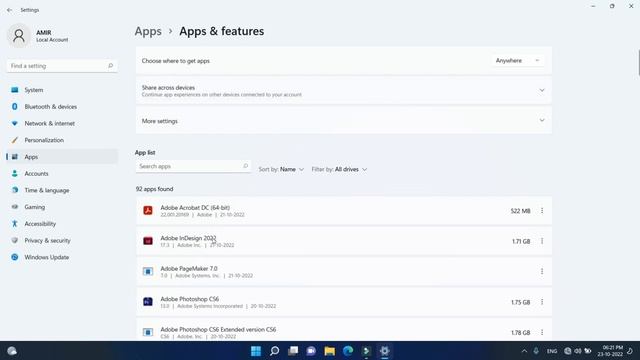Click the Accessibility figure icon
The image size is (640, 360).
coord(15,224)
